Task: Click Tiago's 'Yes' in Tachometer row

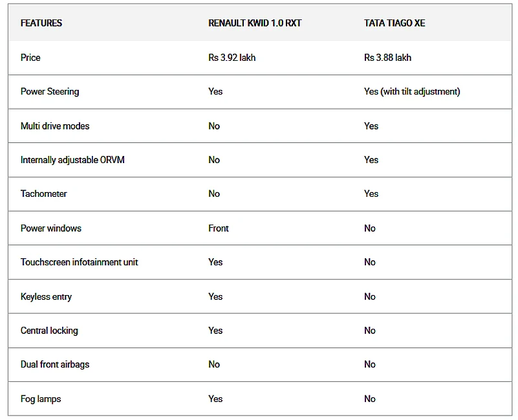Action: (x=371, y=194)
